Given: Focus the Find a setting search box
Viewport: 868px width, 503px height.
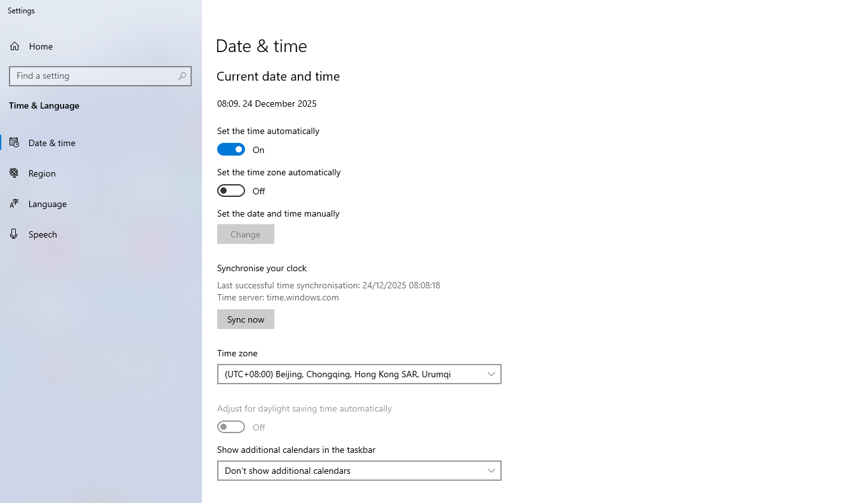Looking at the screenshot, I should (x=94, y=76).
